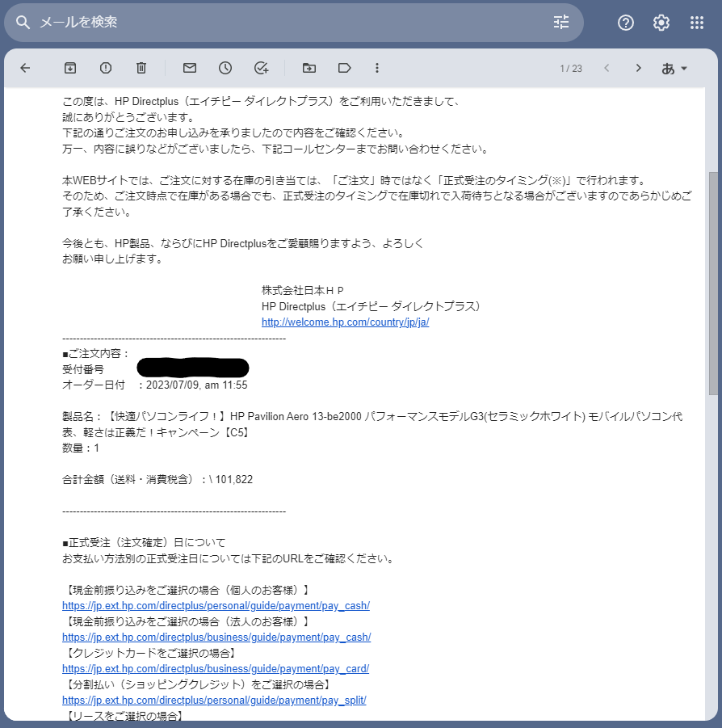Open Google apps grid launcher
The image size is (722, 728).
696,23
